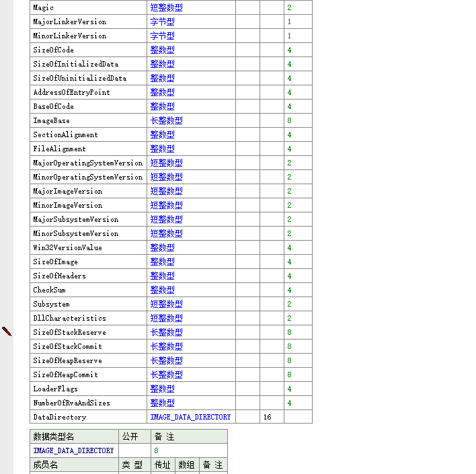The width and height of the screenshot is (476, 474).
Task: Click the type cell of SizeOfStackReserve row
Action: pyautogui.click(x=191, y=332)
